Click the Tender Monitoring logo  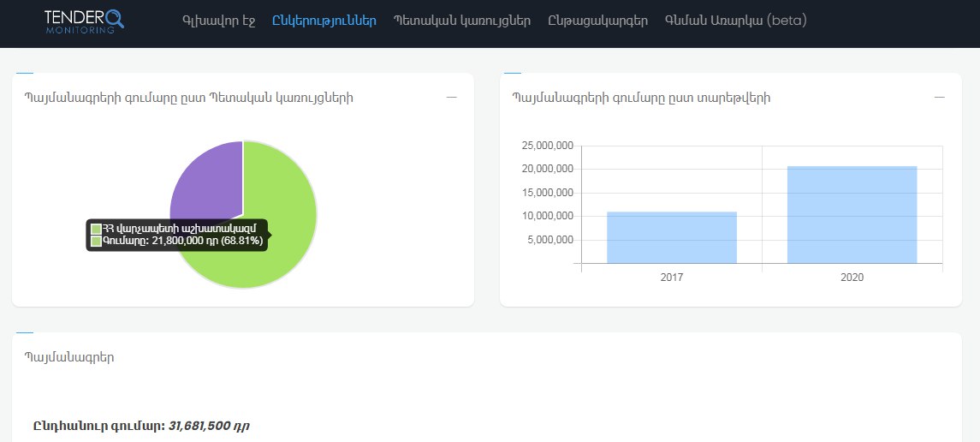coord(85,21)
